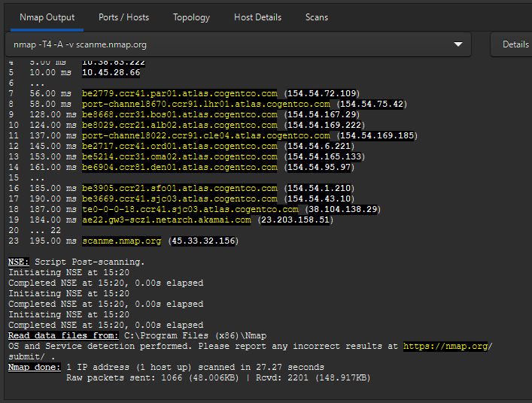The height and width of the screenshot is (403, 532).
Task: Select hostname be5214.ccr31.oma02.atlas.cogentco.com
Action: (x=180, y=156)
